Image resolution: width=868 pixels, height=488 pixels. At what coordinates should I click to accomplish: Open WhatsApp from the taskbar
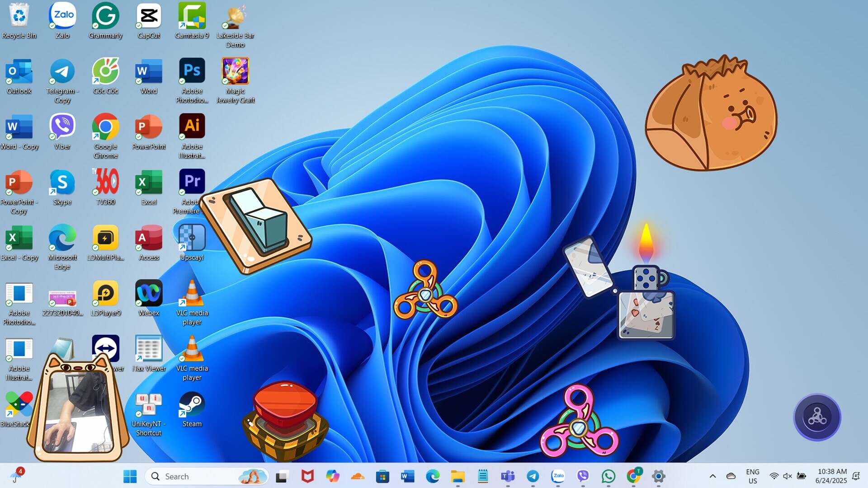(x=608, y=476)
